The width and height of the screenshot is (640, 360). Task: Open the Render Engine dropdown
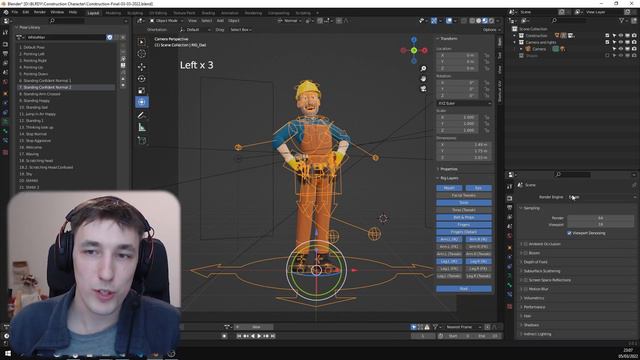[x=602, y=197]
